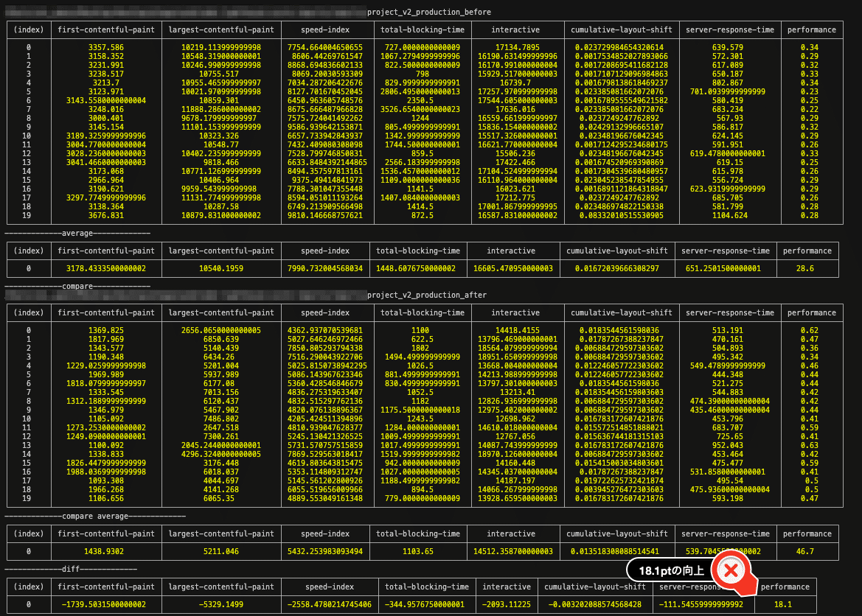Click layout-shift value 0.08332010515530905
This screenshot has height=616, width=862.
point(621,215)
